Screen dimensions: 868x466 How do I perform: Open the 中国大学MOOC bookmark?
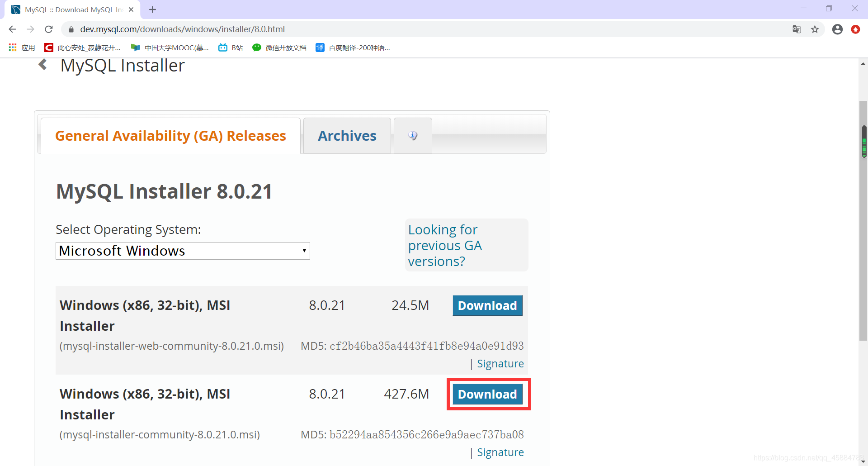[x=170, y=48]
